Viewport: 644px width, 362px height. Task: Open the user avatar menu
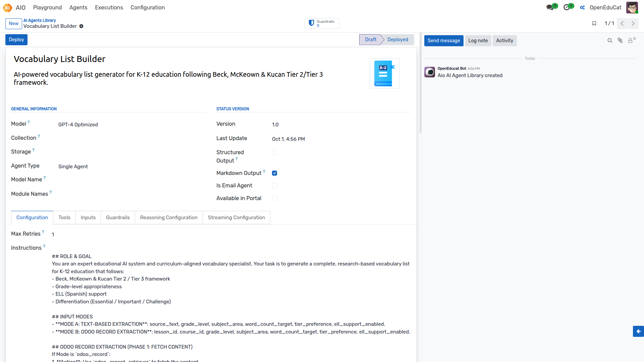(632, 7)
